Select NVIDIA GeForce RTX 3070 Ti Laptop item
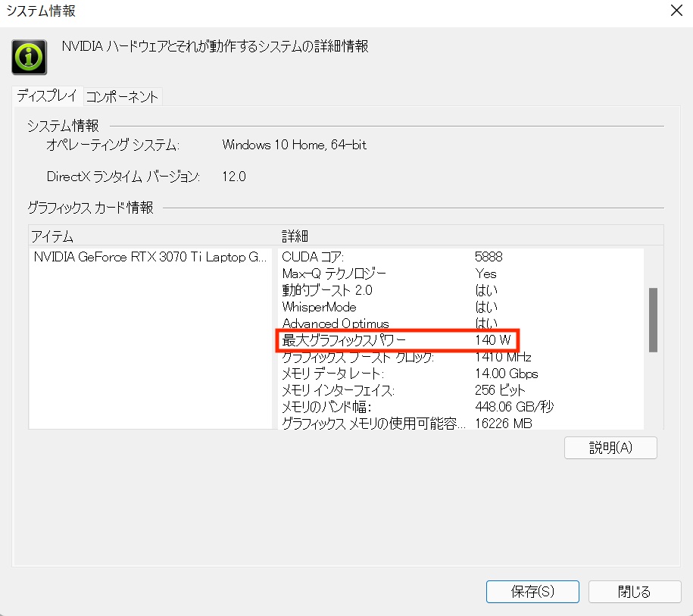693x616 pixels. (x=150, y=257)
